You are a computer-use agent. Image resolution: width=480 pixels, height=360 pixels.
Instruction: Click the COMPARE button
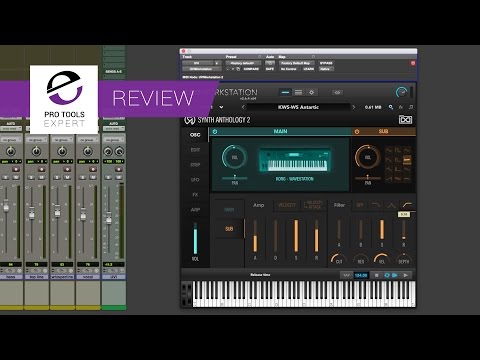[251, 69]
